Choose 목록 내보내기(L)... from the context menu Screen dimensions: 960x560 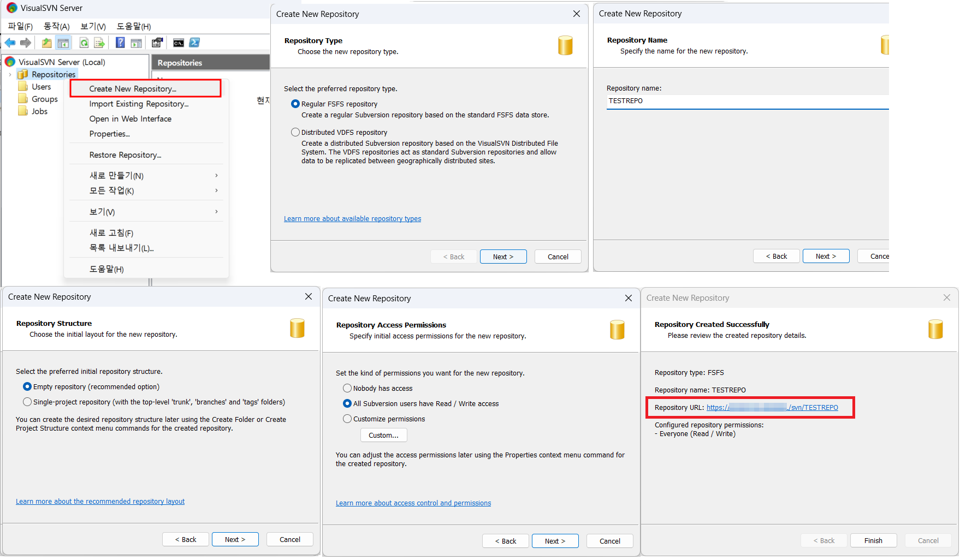pyautogui.click(x=145, y=248)
